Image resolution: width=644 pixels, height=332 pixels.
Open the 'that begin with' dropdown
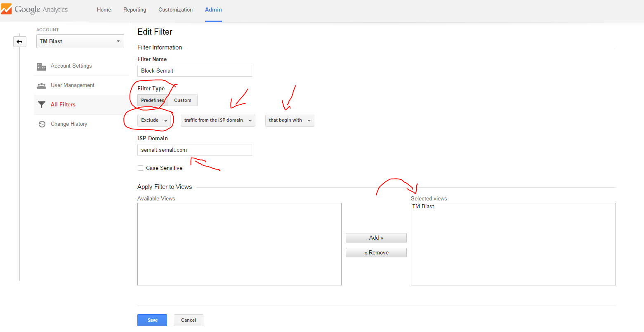point(290,120)
